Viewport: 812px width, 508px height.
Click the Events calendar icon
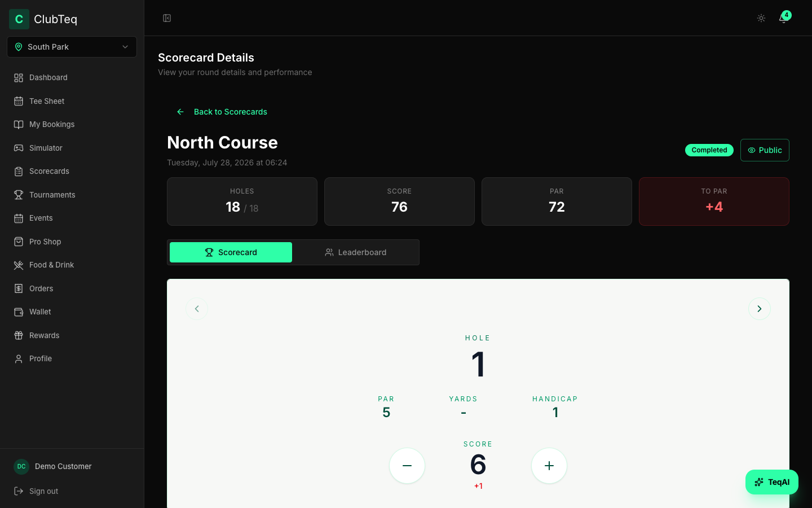point(19,218)
